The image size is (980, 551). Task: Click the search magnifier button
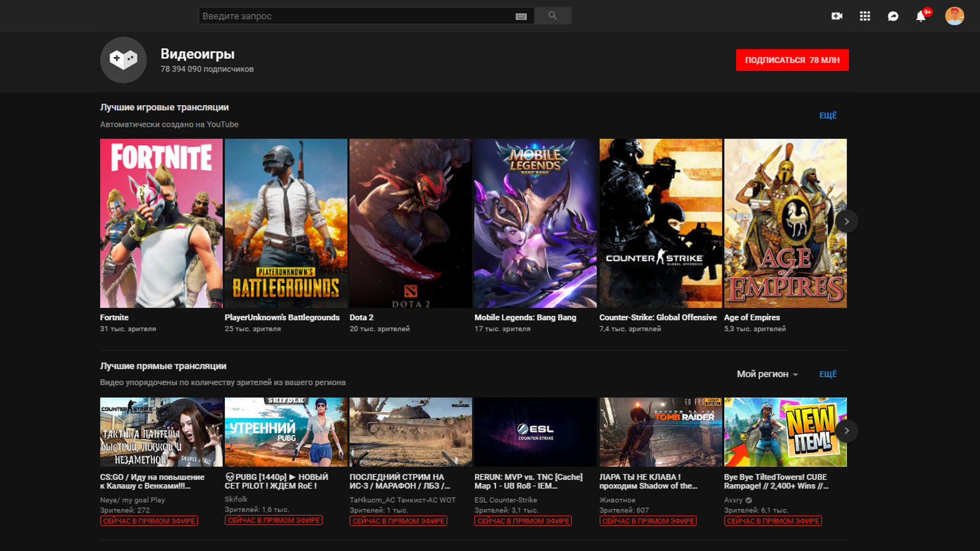point(552,16)
